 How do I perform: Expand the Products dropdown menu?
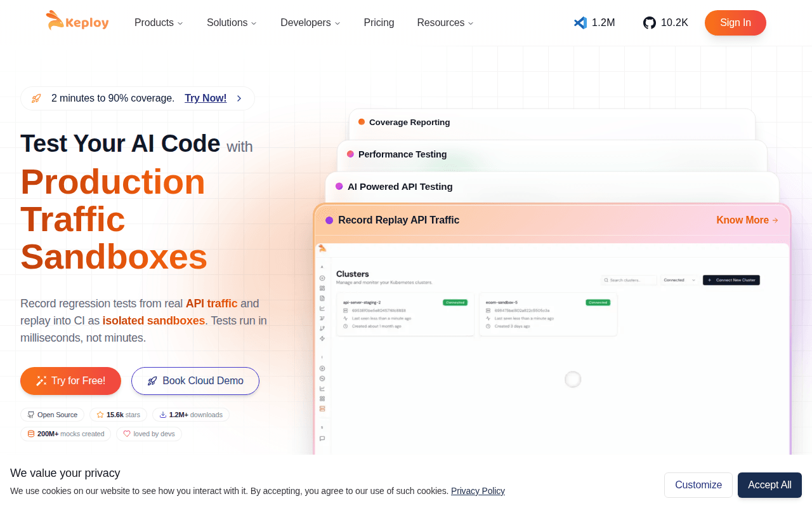[x=159, y=23]
